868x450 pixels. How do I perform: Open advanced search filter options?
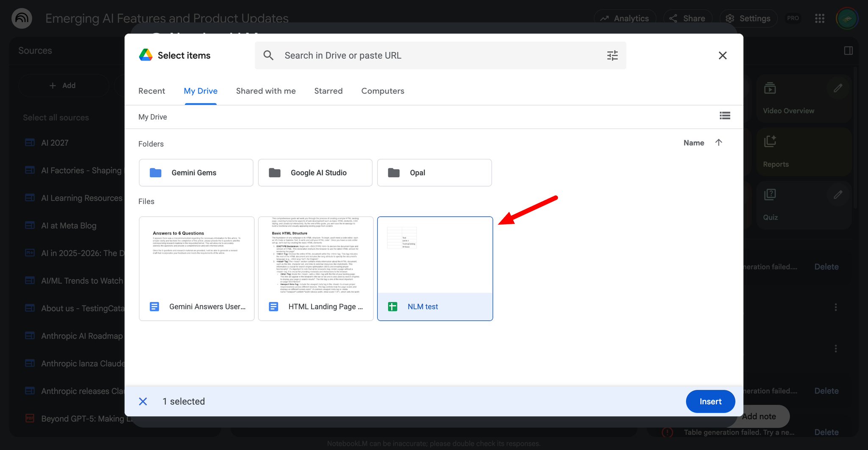point(612,56)
